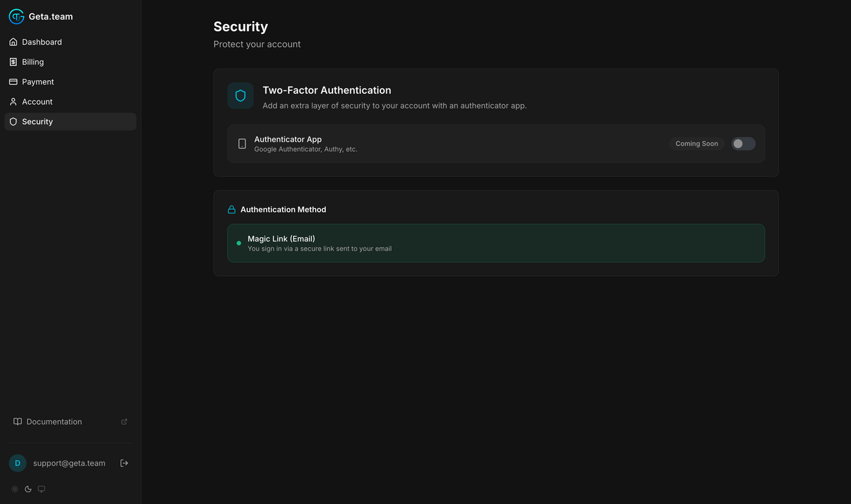Open the Documentation link
This screenshot has height=504, width=851.
(x=70, y=422)
